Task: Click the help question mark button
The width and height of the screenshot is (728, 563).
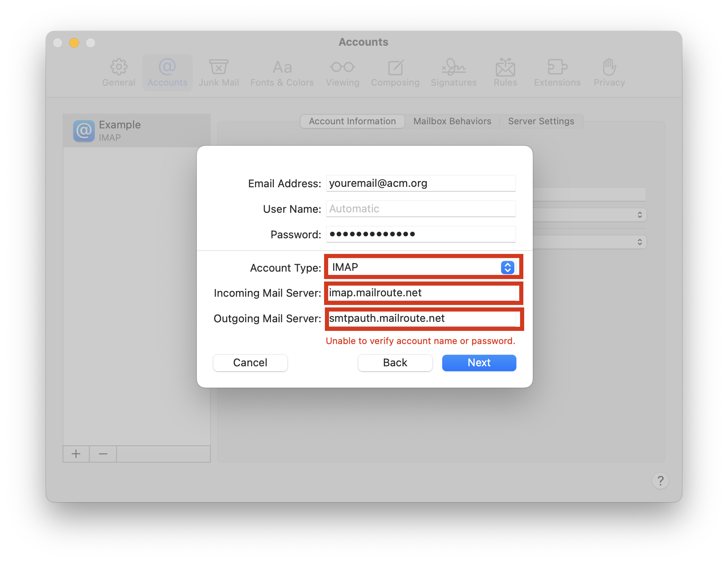Action: coord(660,481)
